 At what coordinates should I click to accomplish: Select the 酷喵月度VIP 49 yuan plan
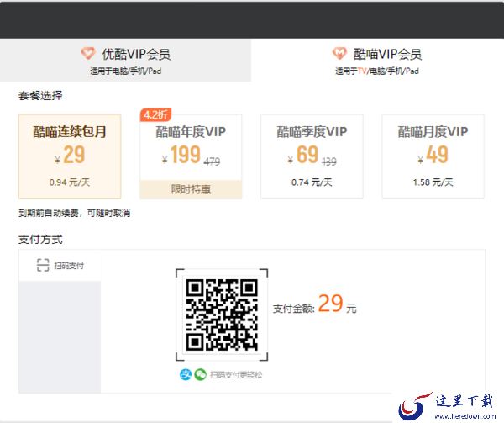pos(433,156)
